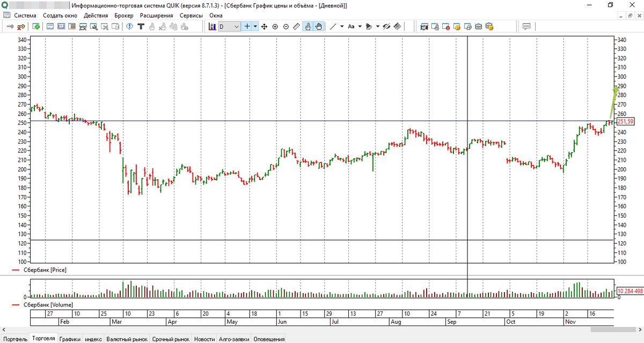This screenshot has height=343, width=644.
Task: Click the magnifier search table icon
Action: 93,26
